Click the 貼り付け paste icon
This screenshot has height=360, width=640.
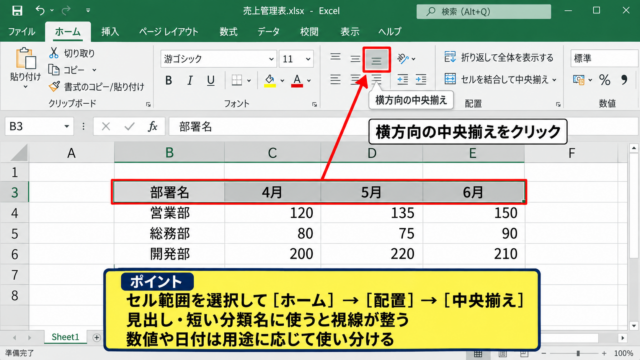(26, 58)
